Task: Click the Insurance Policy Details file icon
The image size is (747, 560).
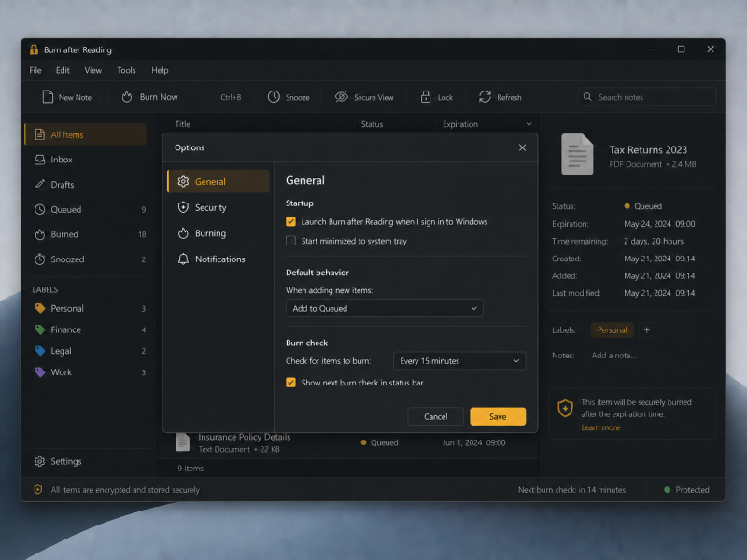Action: click(182, 441)
